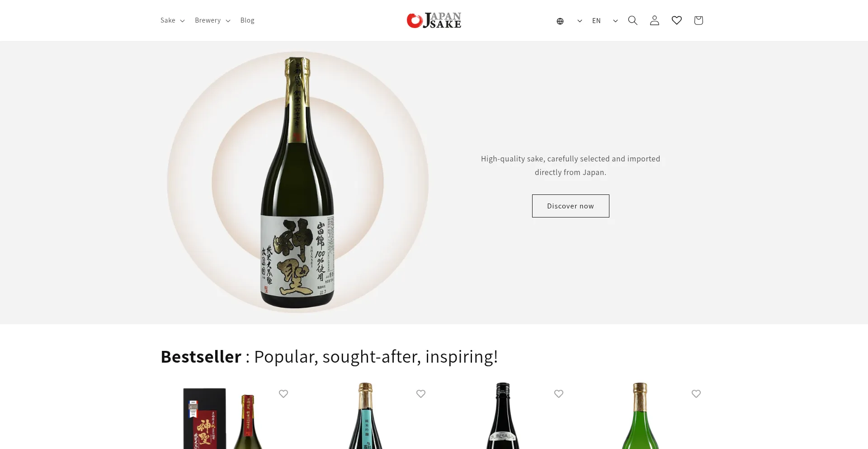Go to the Blog page
The height and width of the screenshot is (449, 868).
(x=247, y=20)
